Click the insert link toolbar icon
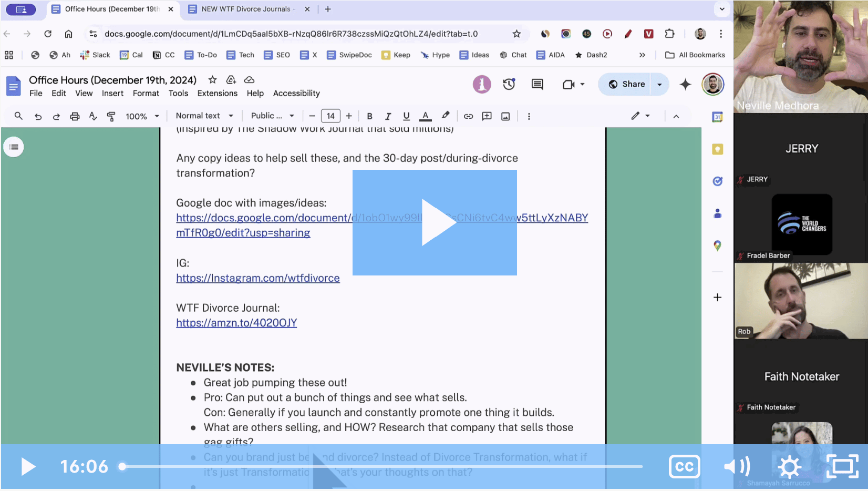 click(x=468, y=116)
